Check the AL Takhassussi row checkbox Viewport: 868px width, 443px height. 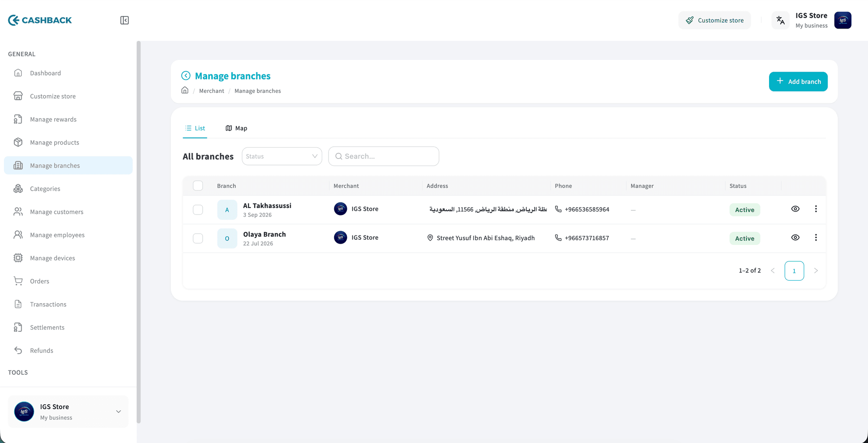[x=198, y=210]
